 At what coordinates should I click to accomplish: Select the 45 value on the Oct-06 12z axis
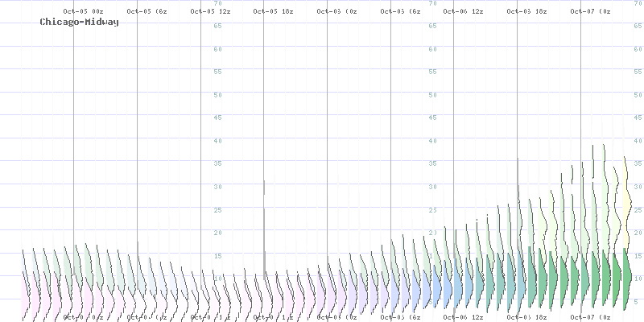click(x=434, y=118)
